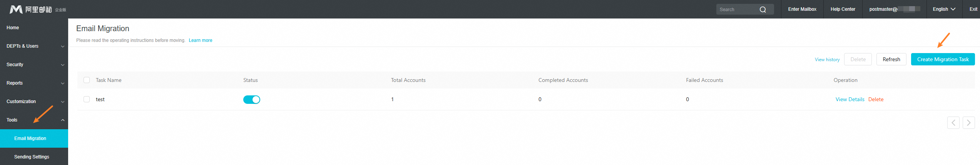Expand the DEPTs & Users menu
Viewport: 980px width, 165px height.
point(34,46)
